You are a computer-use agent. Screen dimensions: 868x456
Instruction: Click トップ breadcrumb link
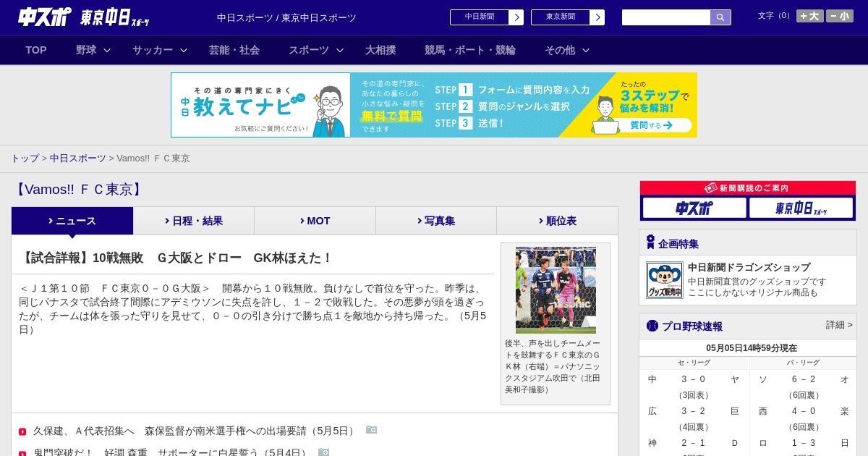(x=25, y=158)
